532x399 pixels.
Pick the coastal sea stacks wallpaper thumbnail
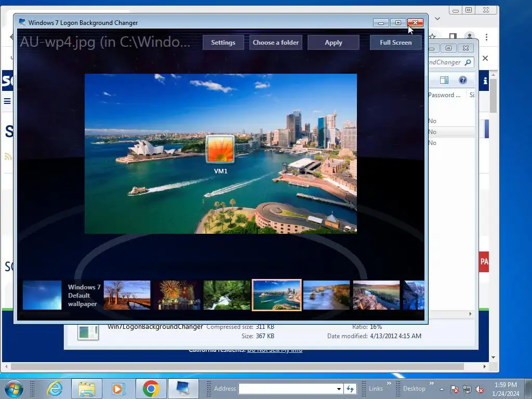[x=326, y=295]
